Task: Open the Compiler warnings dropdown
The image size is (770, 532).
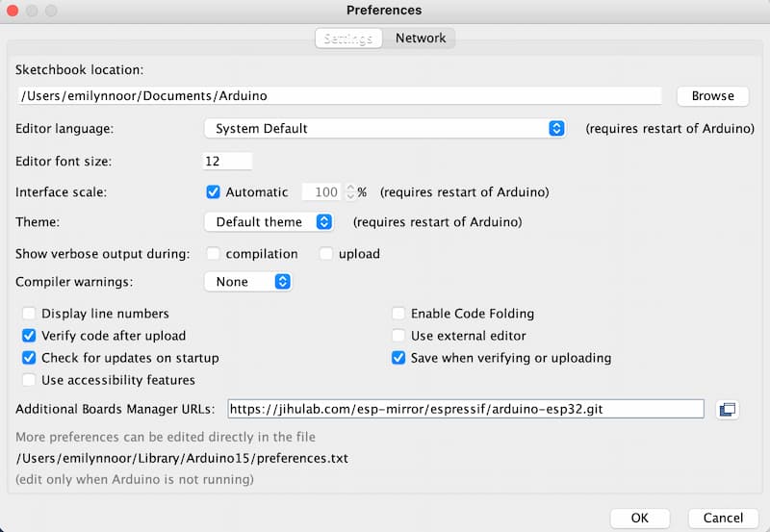Action: 247,282
